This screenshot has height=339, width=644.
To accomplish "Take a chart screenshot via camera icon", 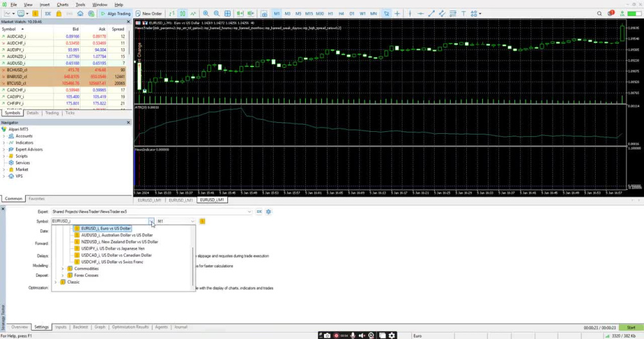I will click(264, 14).
